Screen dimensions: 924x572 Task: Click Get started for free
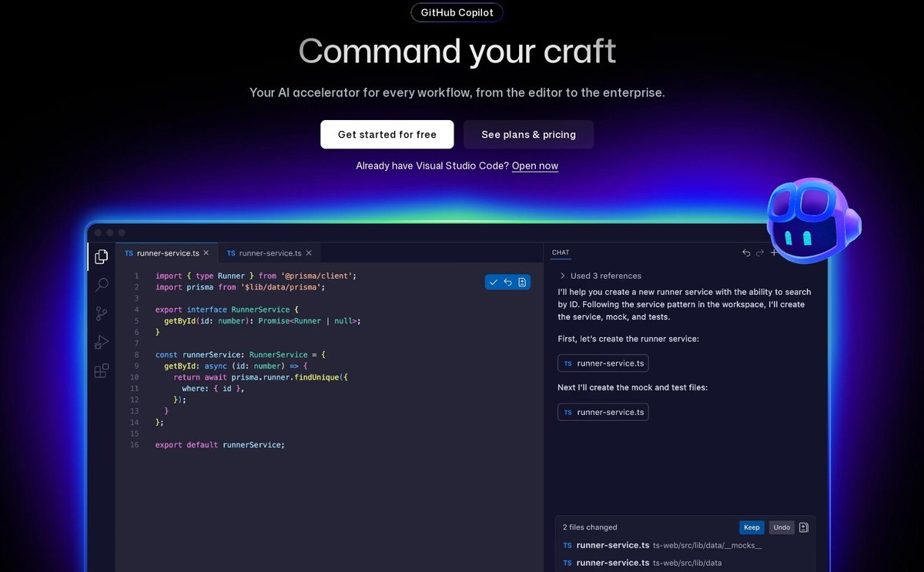tap(387, 134)
